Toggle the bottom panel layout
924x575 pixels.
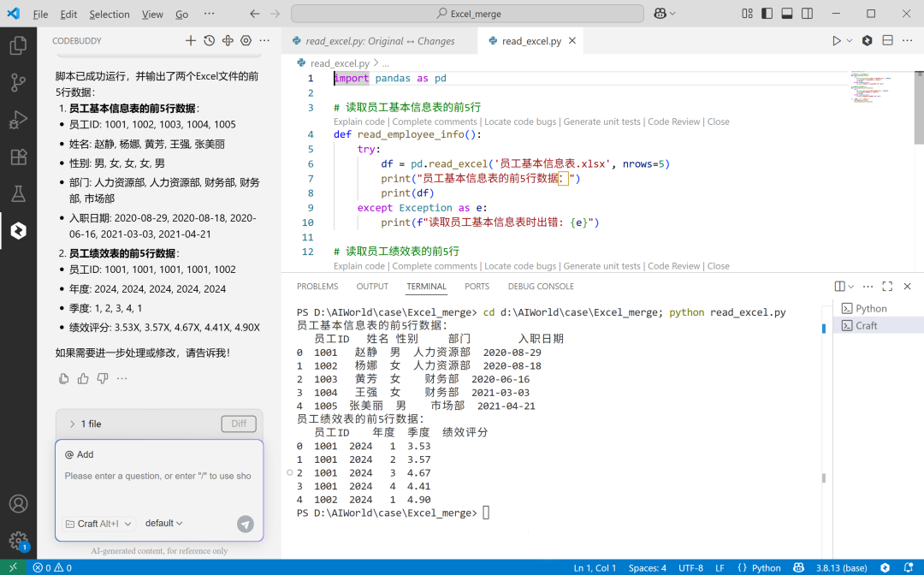click(787, 14)
